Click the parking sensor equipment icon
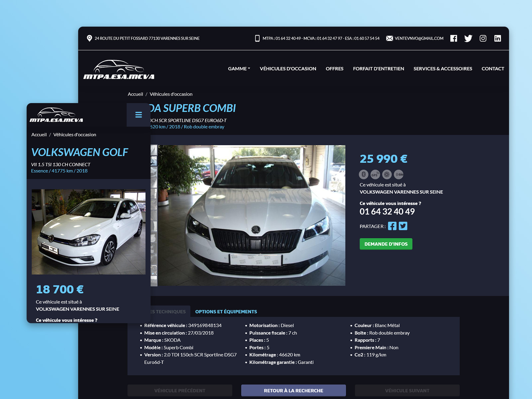 [399, 174]
